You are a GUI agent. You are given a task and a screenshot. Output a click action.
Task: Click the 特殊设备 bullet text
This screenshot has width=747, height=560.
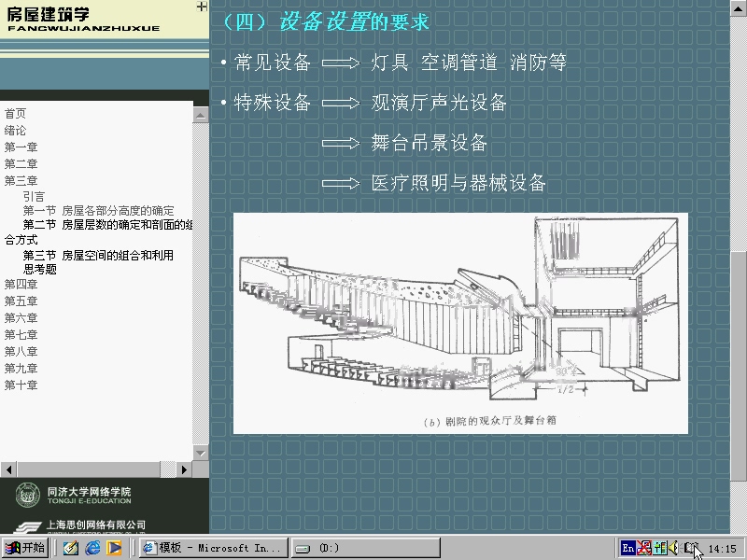273,103
